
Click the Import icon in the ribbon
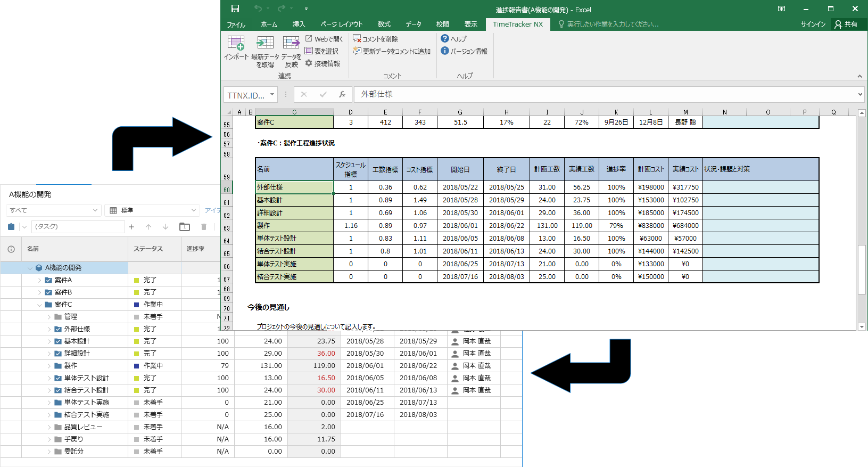236,43
